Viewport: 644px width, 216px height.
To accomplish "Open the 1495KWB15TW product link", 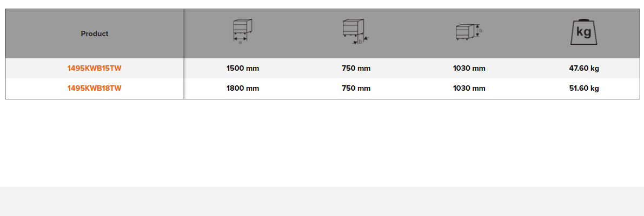I will pyautogui.click(x=95, y=69).
